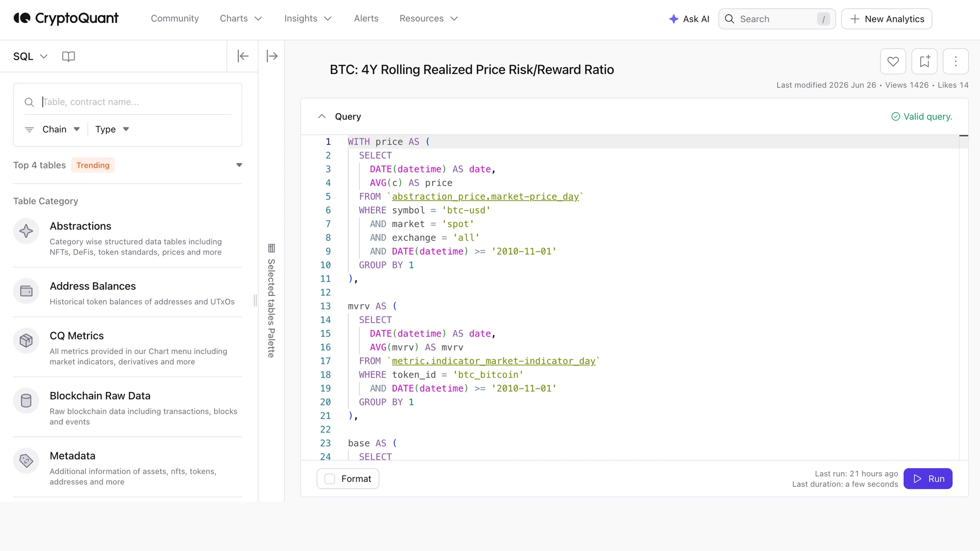
Task: Click line number 13 in editor
Action: pos(325,306)
